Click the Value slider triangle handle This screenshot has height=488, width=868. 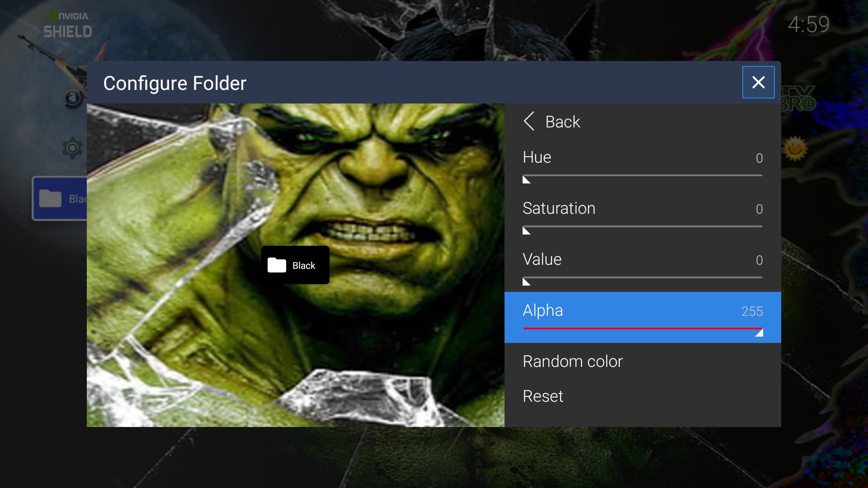tap(526, 282)
